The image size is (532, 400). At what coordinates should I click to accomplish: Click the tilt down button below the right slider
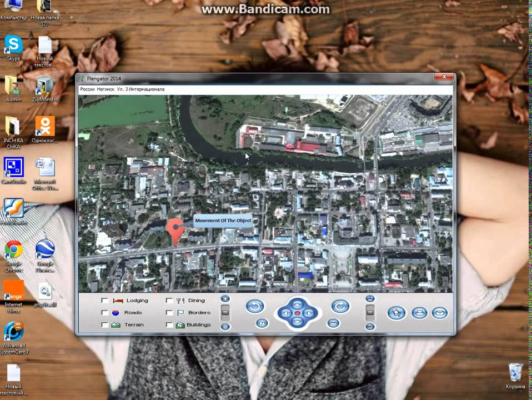click(370, 327)
